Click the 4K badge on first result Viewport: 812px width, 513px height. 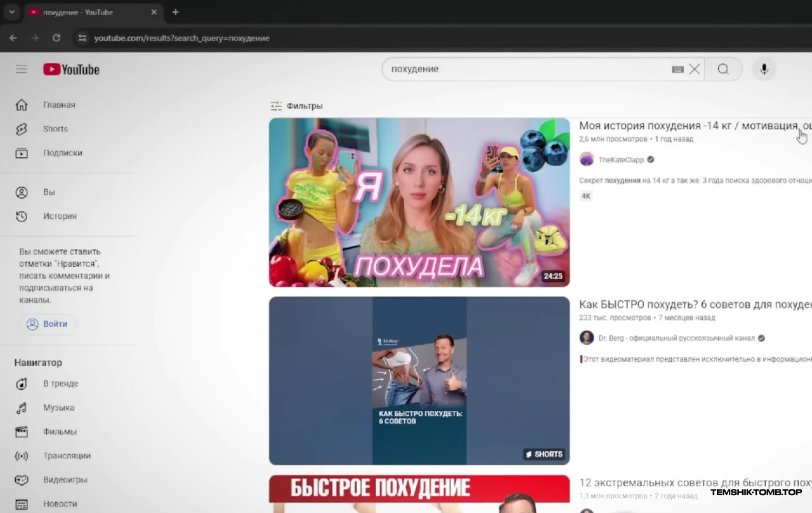click(x=586, y=196)
